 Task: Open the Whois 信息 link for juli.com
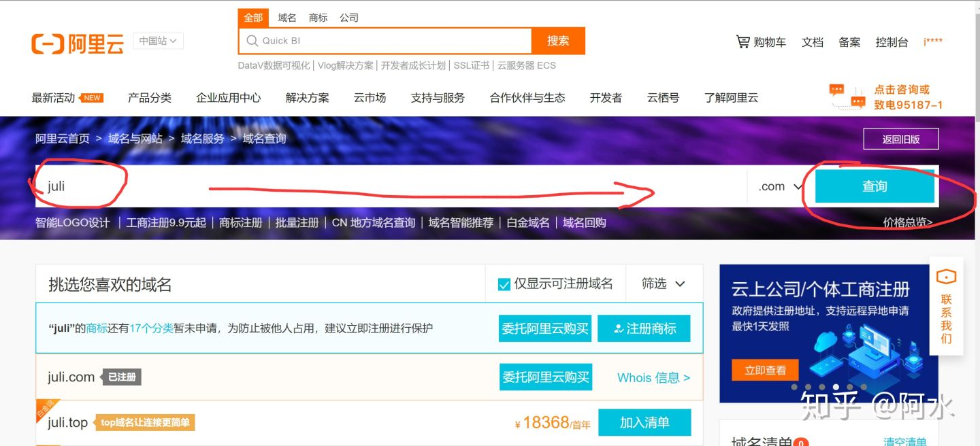tap(653, 377)
